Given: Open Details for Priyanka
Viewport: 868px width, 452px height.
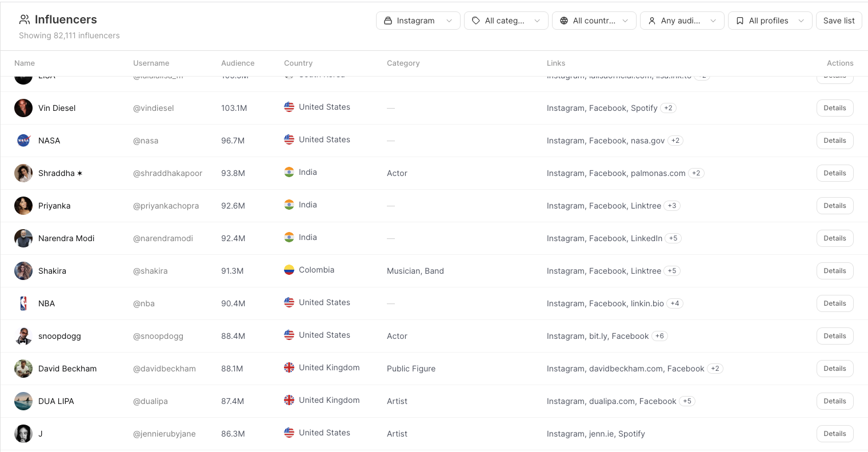Looking at the screenshot, I should pyautogui.click(x=835, y=206).
